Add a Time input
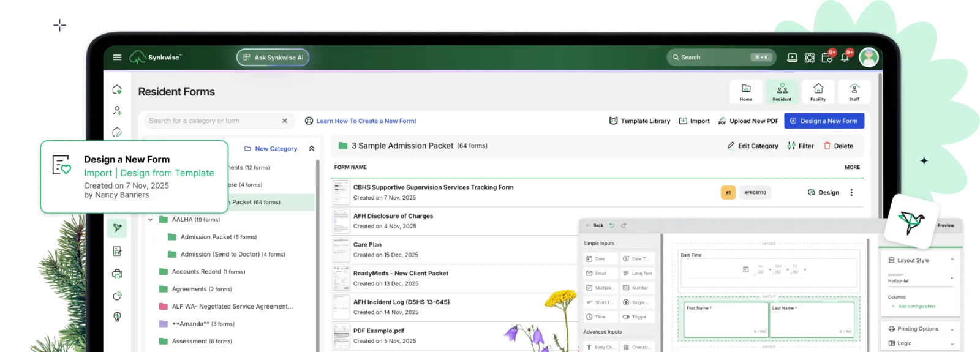Viewport: 980px width, 352px height. 601,316
